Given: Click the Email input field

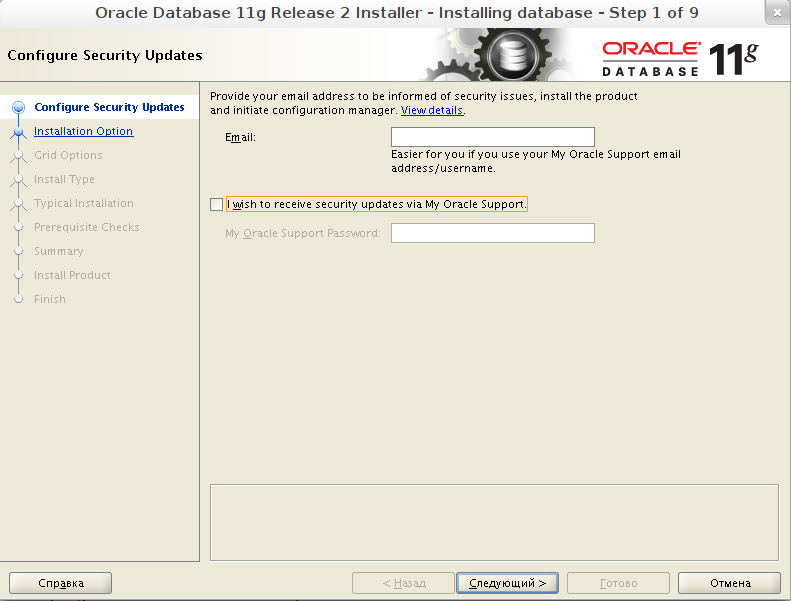Looking at the screenshot, I should coord(492,137).
